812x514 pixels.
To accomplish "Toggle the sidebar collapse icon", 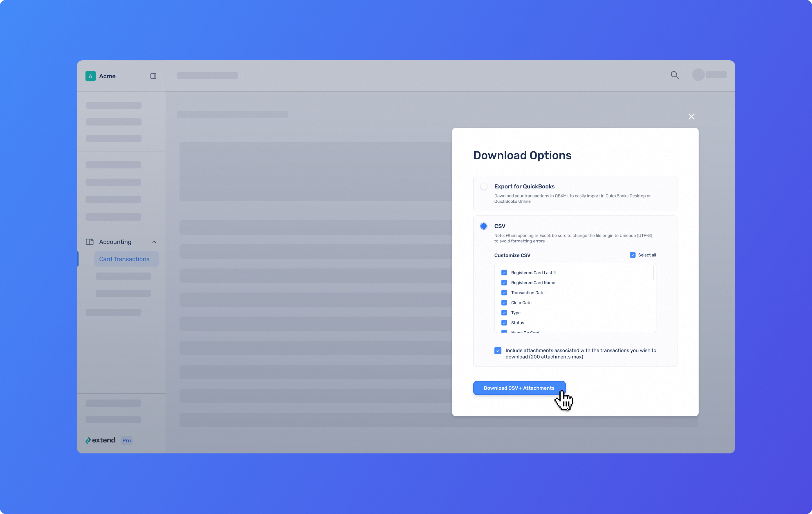I will 153,76.
